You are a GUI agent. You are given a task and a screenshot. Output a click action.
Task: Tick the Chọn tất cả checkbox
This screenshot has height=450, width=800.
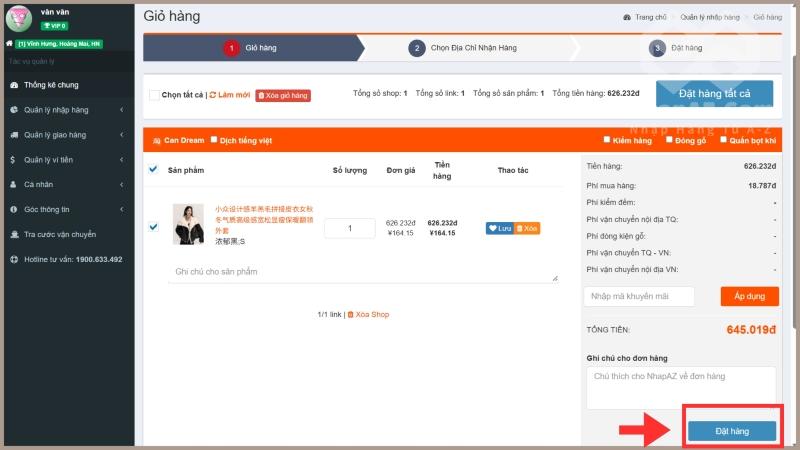(x=154, y=95)
